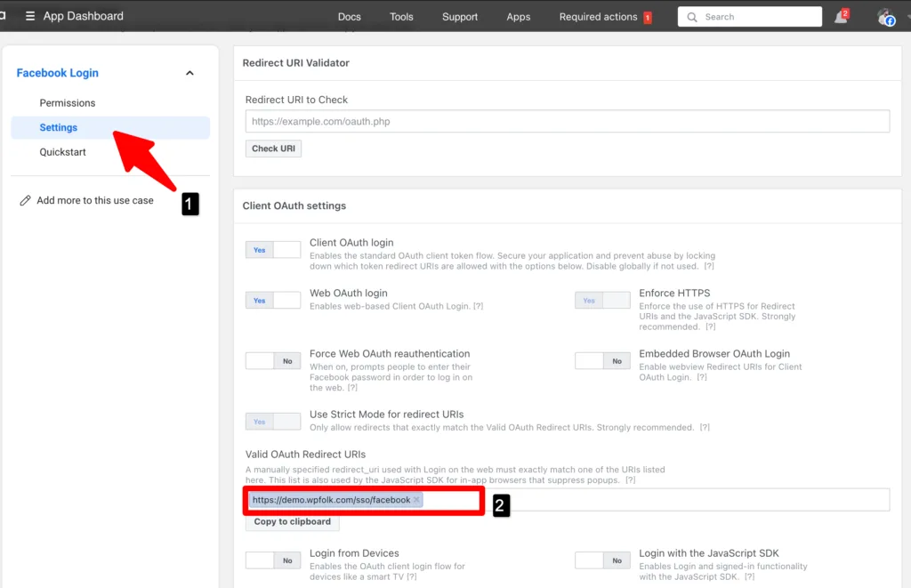
Task: Toggle Embedded Browser OAuth Login switch
Action: [x=602, y=361]
